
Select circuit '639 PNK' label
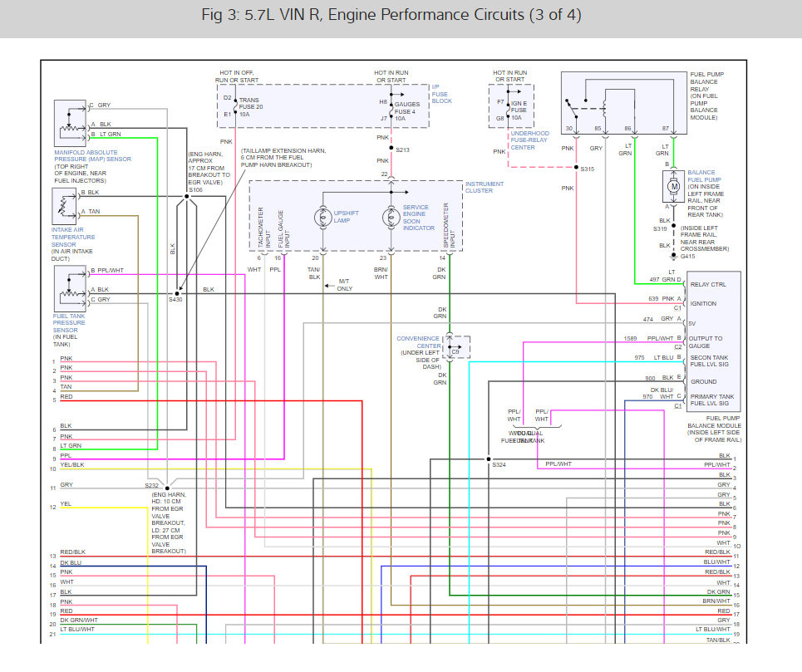click(662, 298)
